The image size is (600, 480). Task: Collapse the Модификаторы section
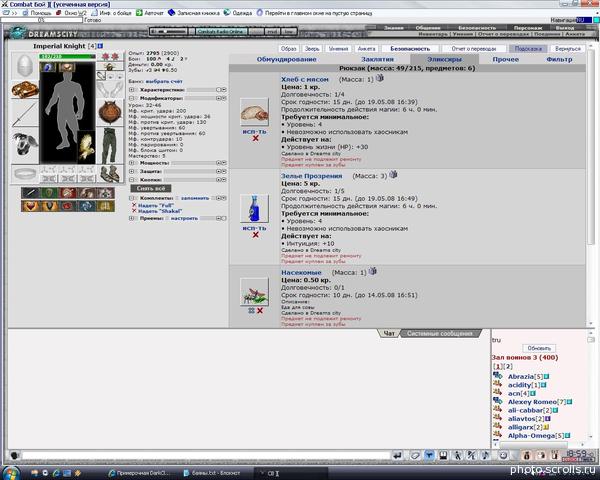pos(132,98)
